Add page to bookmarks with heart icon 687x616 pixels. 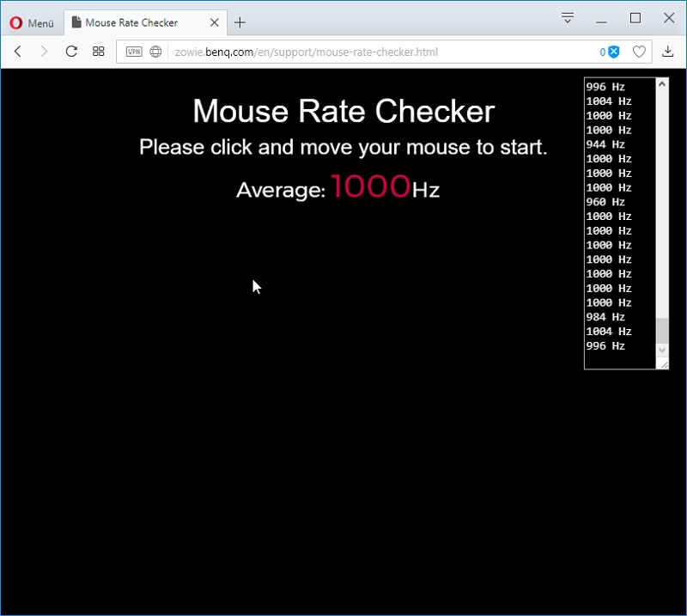[639, 52]
